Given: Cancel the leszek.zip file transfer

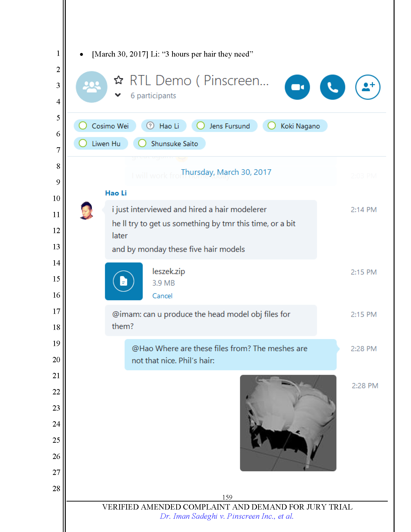Looking at the screenshot, I should point(162,296).
